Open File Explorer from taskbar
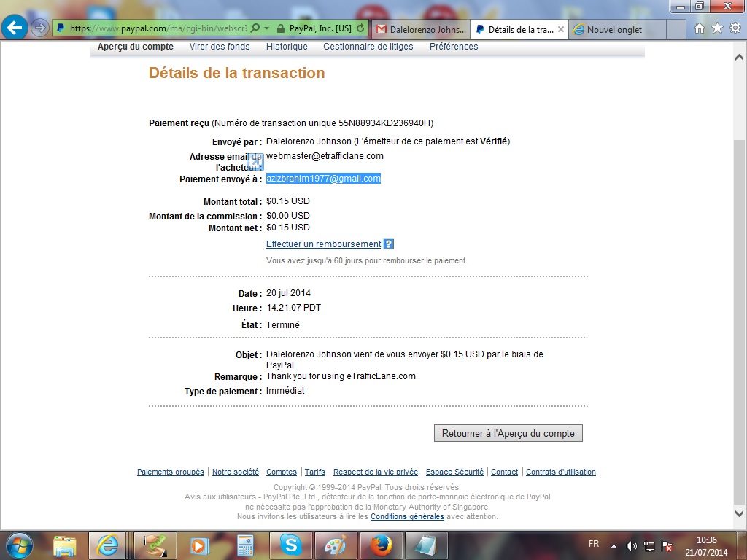 tap(65, 545)
